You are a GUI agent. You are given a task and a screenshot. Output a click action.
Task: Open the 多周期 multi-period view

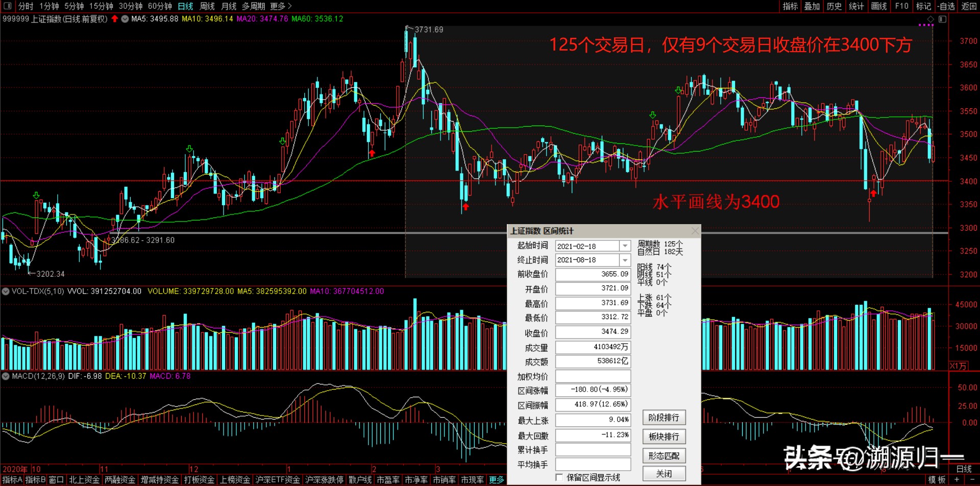(x=253, y=6)
